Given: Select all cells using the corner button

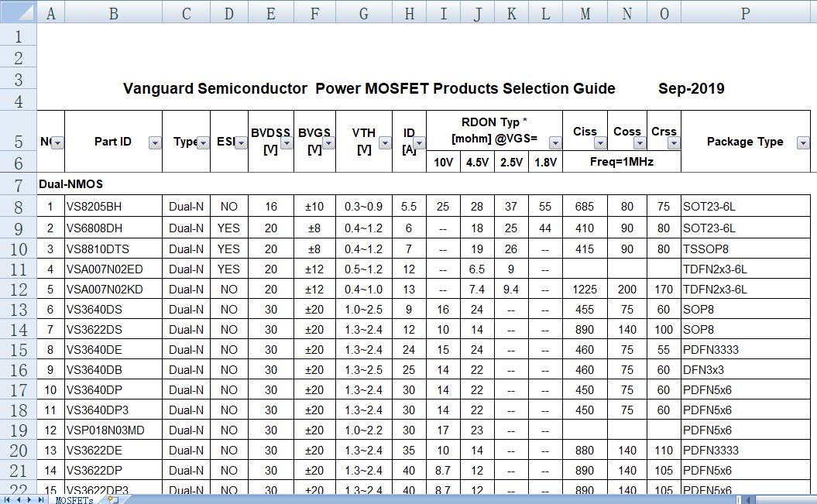Looking at the screenshot, I should 19,12.
